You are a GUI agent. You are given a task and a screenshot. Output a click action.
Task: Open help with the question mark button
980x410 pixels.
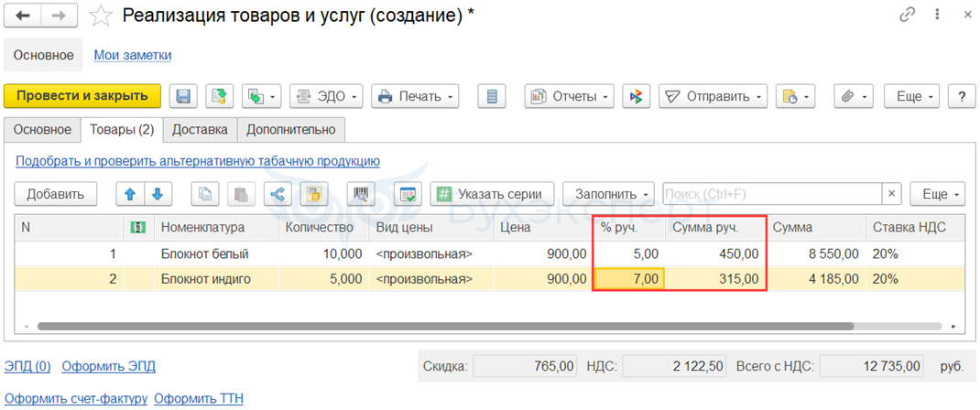click(962, 97)
